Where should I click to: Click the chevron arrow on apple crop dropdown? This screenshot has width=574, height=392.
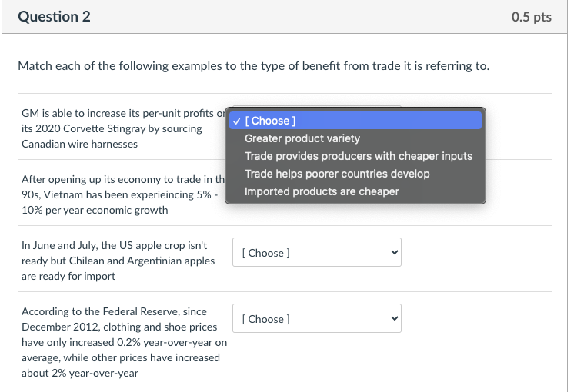pyautogui.click(x=395, y=252)
